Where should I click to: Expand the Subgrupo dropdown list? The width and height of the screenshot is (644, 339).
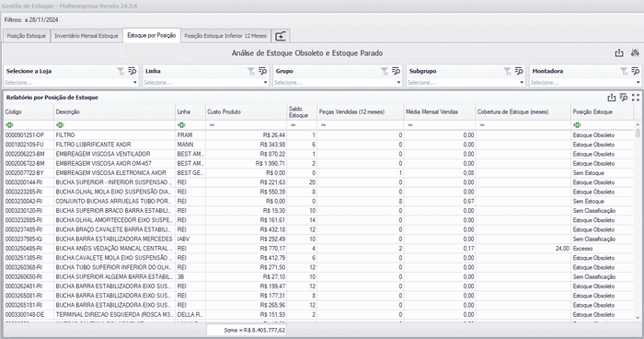tap(522, 83)
